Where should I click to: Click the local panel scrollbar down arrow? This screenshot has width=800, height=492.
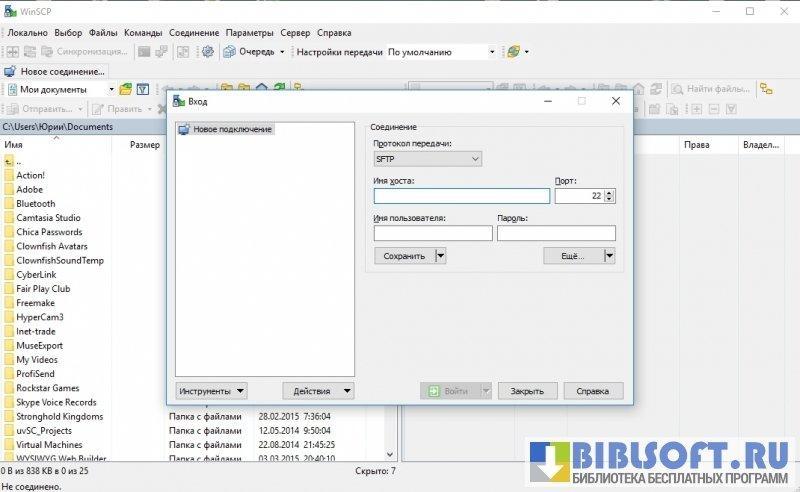(x=390, y=454)
